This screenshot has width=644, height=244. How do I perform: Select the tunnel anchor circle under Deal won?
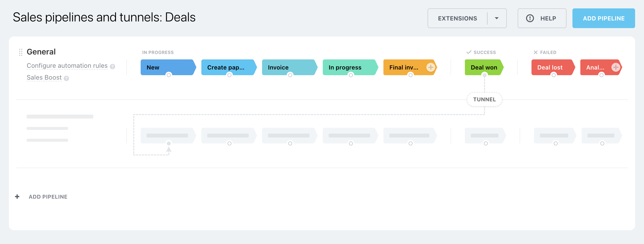point(485,75)
